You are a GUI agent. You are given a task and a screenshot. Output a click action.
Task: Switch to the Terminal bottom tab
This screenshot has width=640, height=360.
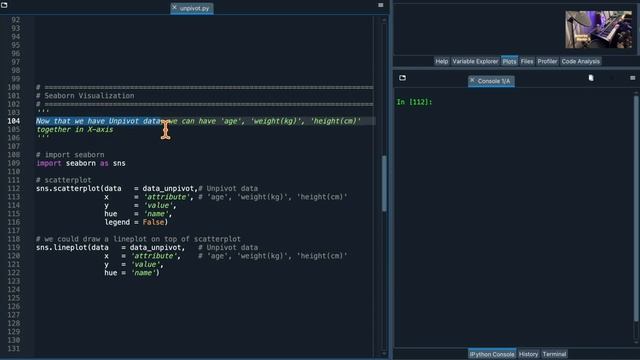tap(554, 354)
